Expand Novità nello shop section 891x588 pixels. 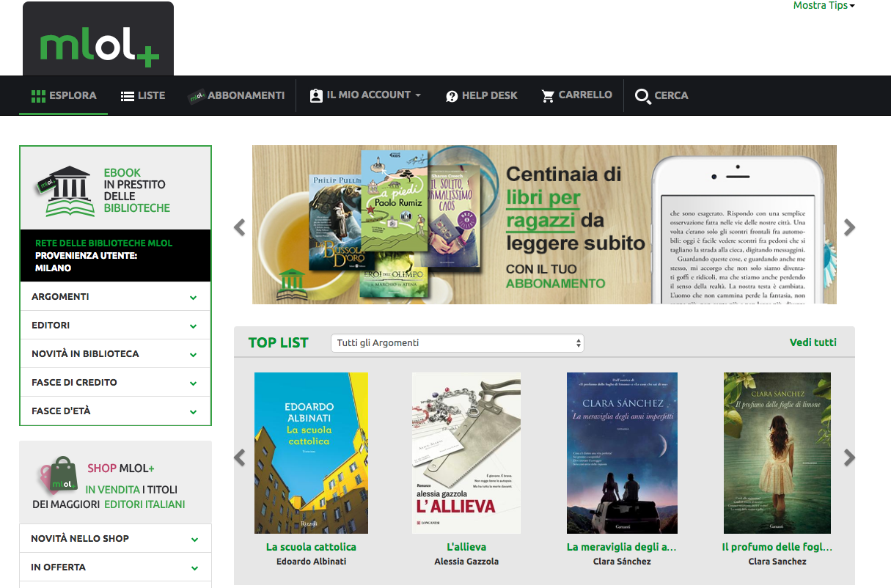coord(115,539)
